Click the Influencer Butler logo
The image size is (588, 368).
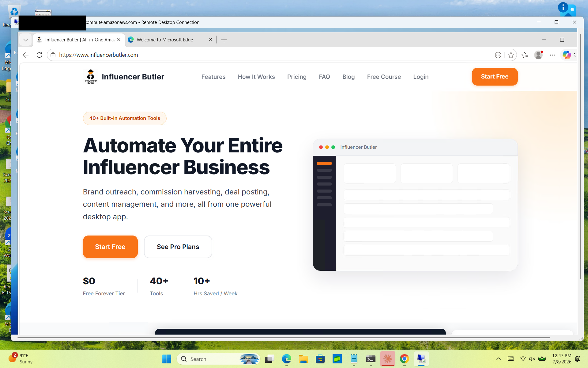pyautogui.click(x=124, y=77)
